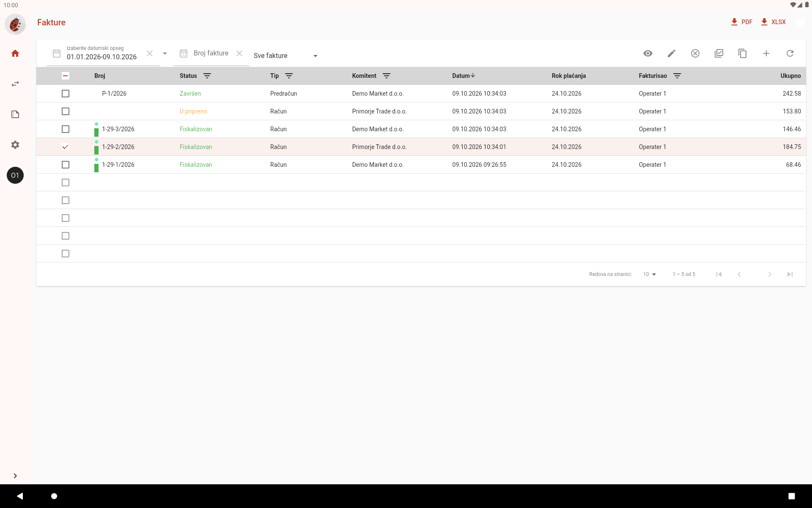This screenshot has width=812, height=508.
Task: Sort by Ukupno column header
Action: pyautogui.click(x=790, y=76)
